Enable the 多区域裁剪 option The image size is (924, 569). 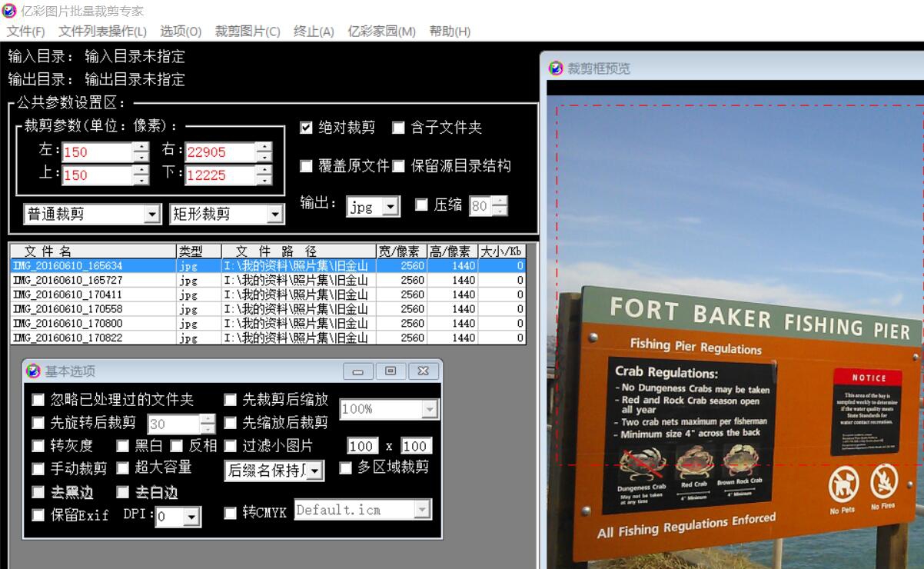(x=346, y=468)
